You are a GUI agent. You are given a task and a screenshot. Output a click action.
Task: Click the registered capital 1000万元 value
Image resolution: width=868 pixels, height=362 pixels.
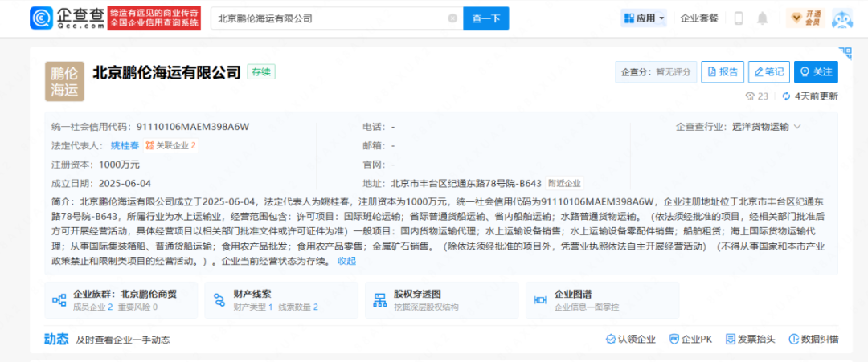[x=119, y=164]
